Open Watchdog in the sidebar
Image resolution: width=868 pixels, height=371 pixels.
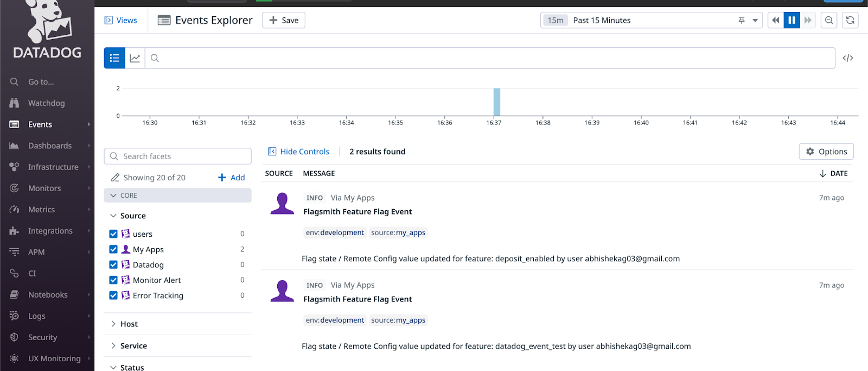pos(46,103)
